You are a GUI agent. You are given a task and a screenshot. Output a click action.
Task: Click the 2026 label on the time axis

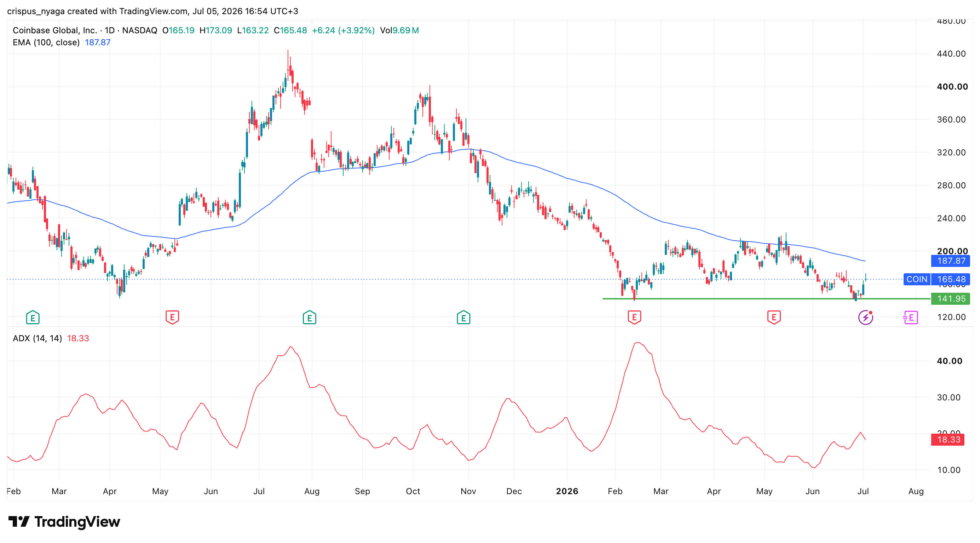click(x=567, y=491)
